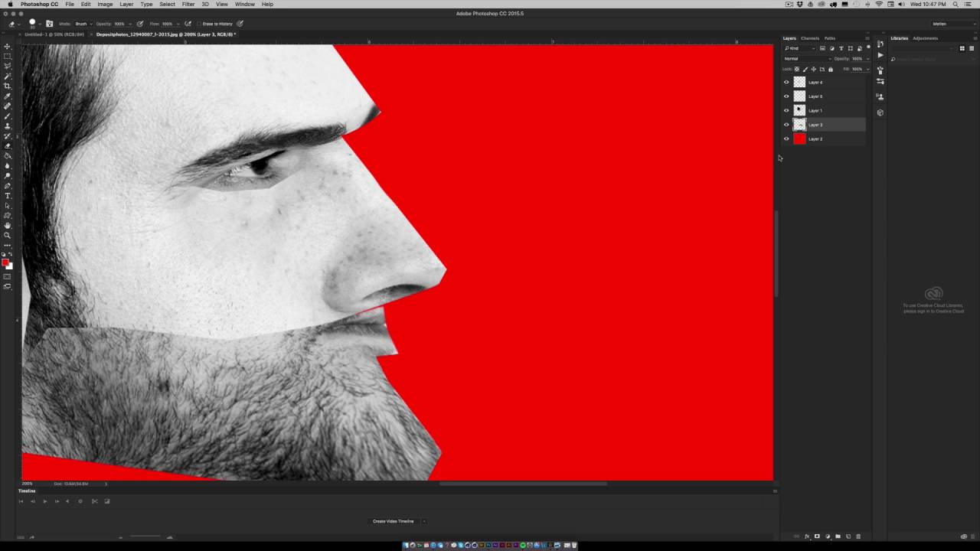Select the Pen tool

click(8, 186)
